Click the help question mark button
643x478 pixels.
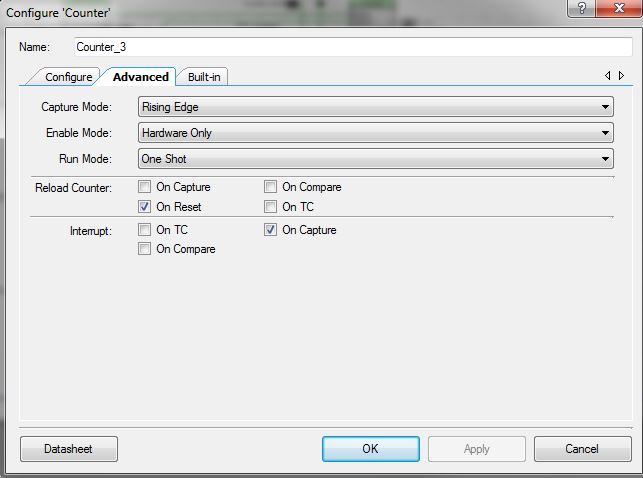(581, 8)
